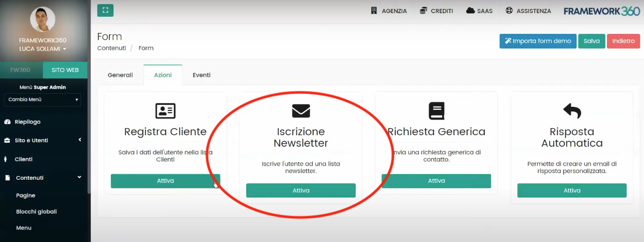
Task: Activate the Iscrizione Newsletter action
Action: click(300, 190)
